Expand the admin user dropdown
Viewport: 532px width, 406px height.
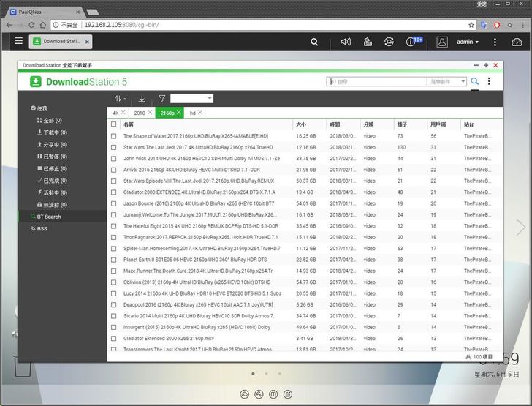tap(468, 42)
